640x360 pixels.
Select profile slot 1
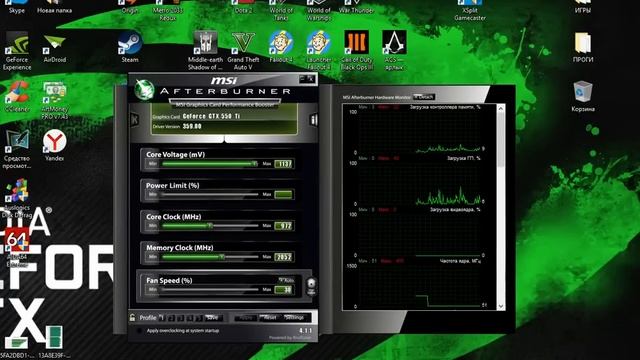tap(162, 318)
